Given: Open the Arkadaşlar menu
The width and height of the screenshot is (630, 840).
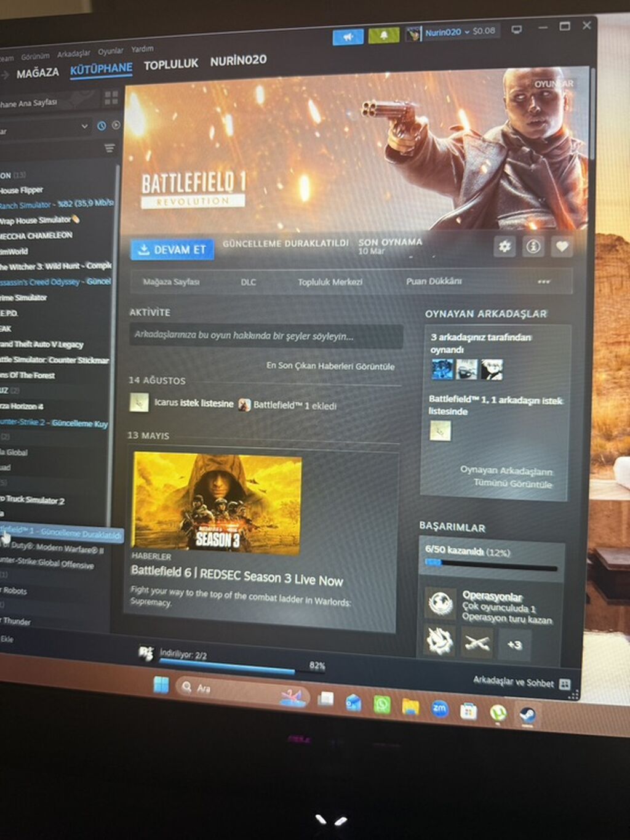Looking at the screenshot, I should point(74,54).
